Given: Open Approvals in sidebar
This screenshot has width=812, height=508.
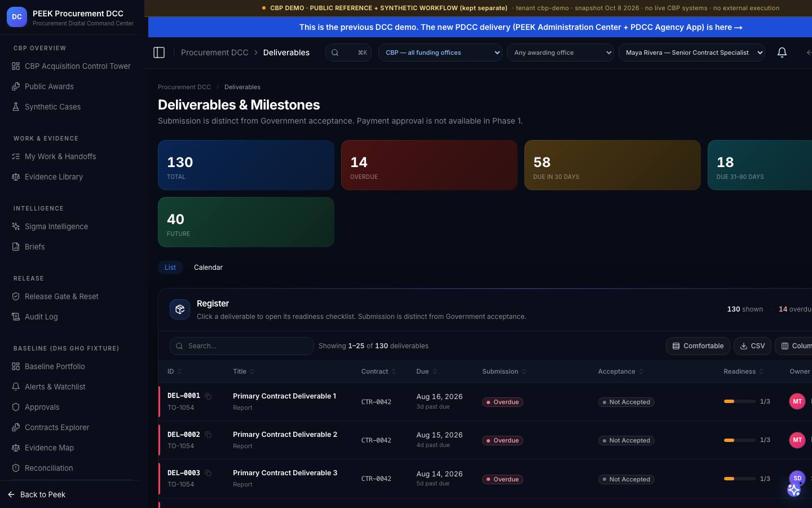Looking at the screenshot, I should (71, 407).
